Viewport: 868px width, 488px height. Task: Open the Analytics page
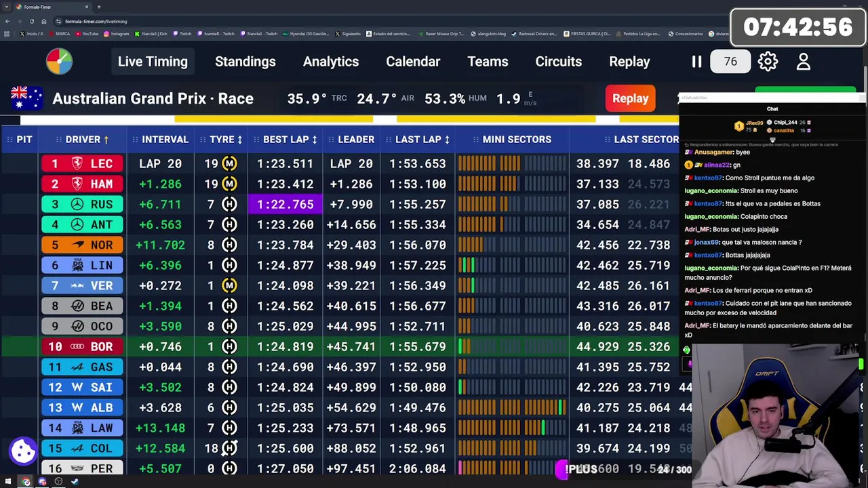pos(331,62)
